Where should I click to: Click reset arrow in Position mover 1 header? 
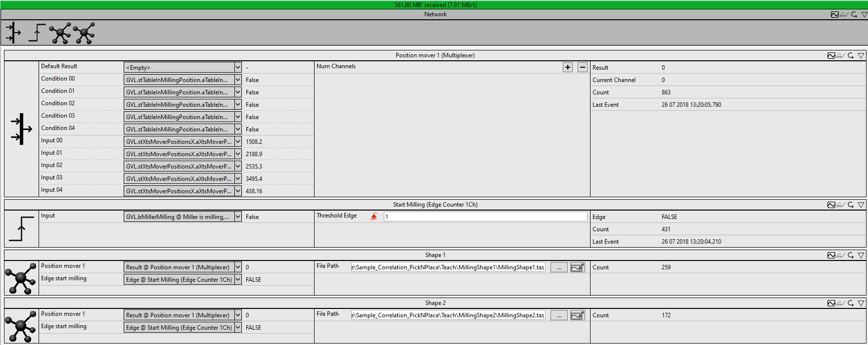(x=851, y=55)
